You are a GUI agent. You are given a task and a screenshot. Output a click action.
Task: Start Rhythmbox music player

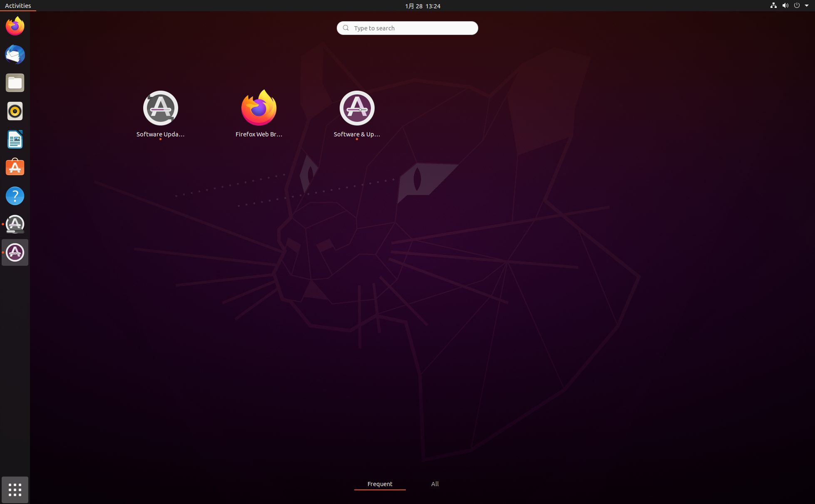coord(15,111)
